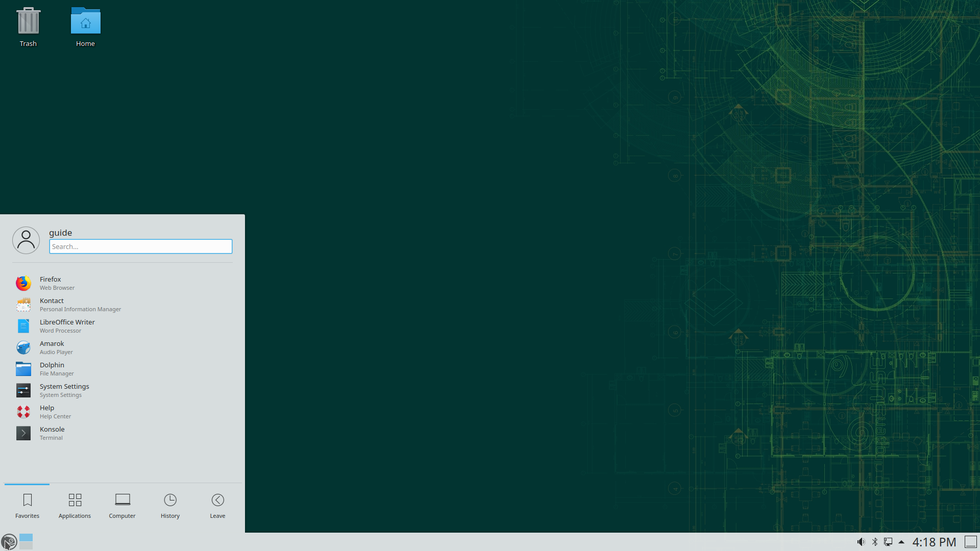
Task: Open the History tab
Action: (x=170, y=505)
